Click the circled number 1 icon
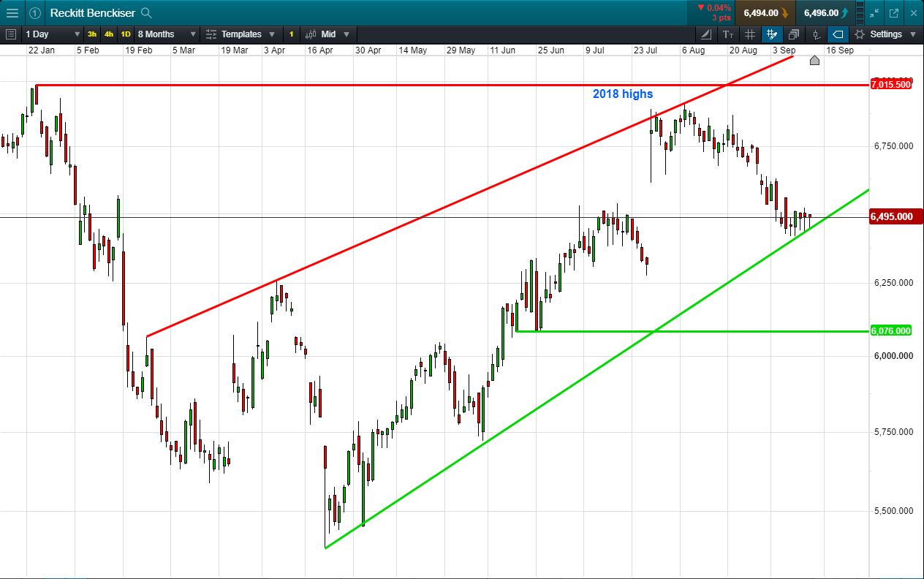This screenshot has height=579, width=924. (x=34, y=12)
